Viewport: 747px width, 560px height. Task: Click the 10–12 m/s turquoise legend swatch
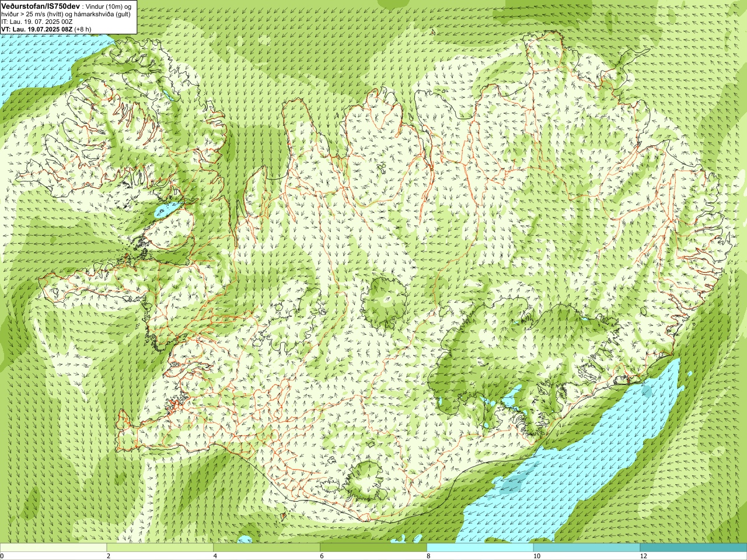tap(587, 548)
